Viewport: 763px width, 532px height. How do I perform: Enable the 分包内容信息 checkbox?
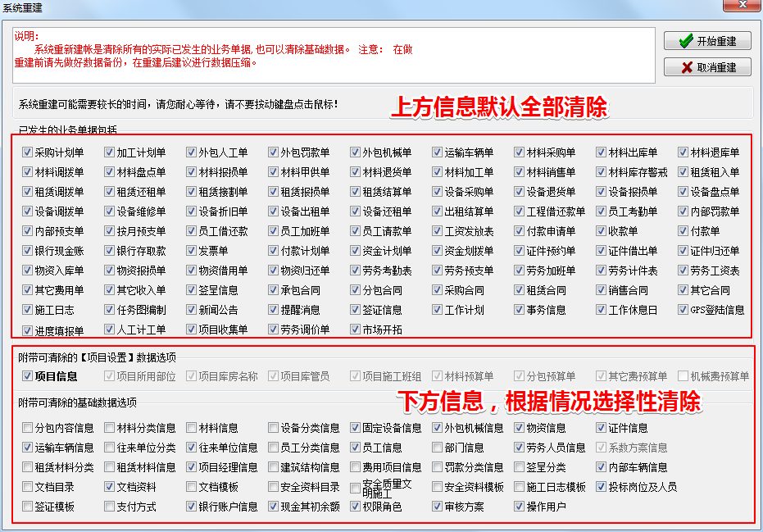pyautogui.click(x=28, y=428)
